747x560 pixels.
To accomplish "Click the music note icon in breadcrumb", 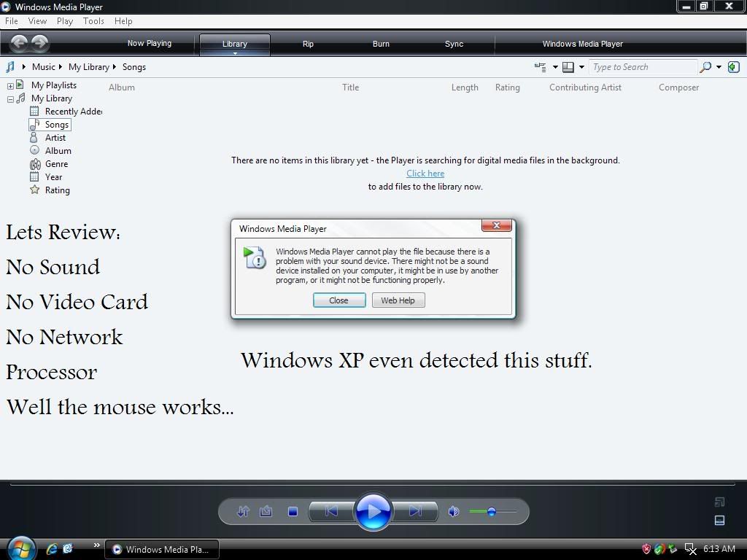I will [10, 66].
